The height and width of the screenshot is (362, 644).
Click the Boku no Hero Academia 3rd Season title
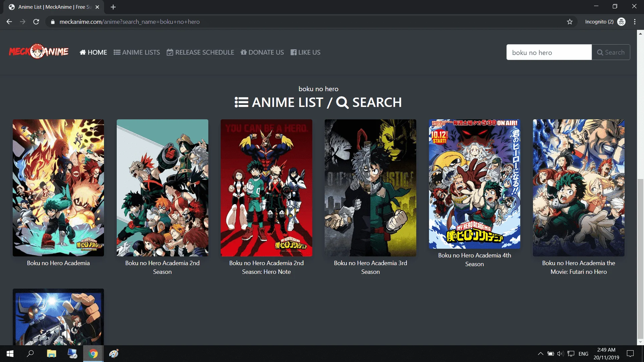tap(370, 267)
